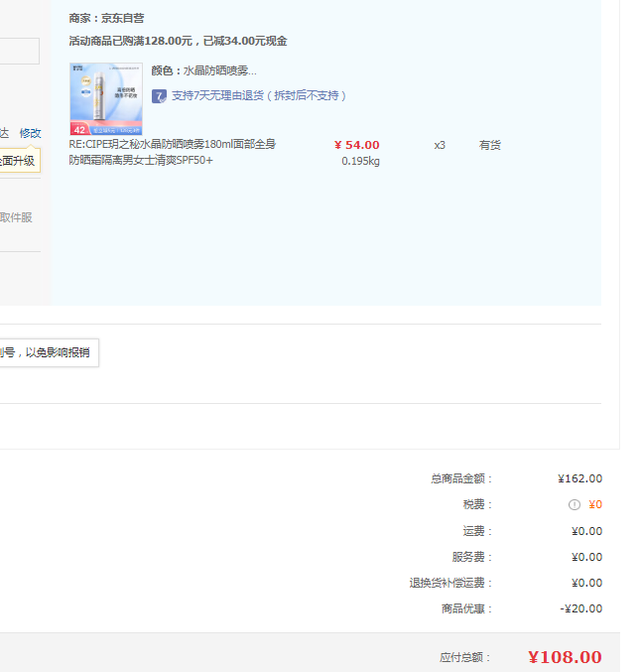Image resolution: width=641 pixels, height=672 pixels.
Task: Click the 颜色：水晶防晒喷雾 attribute text
Action: [x=204, y=70]
